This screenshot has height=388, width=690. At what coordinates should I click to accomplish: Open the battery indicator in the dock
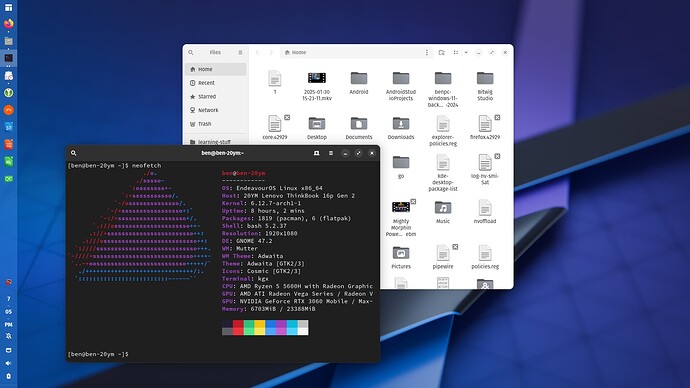tap(8, 377)
